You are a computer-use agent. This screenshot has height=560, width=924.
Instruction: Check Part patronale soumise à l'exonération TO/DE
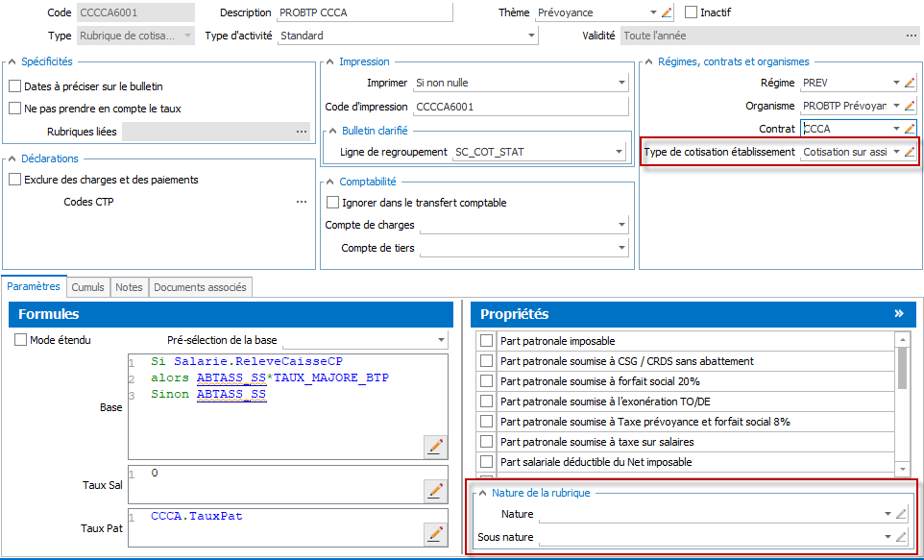[x=486, y=402]
